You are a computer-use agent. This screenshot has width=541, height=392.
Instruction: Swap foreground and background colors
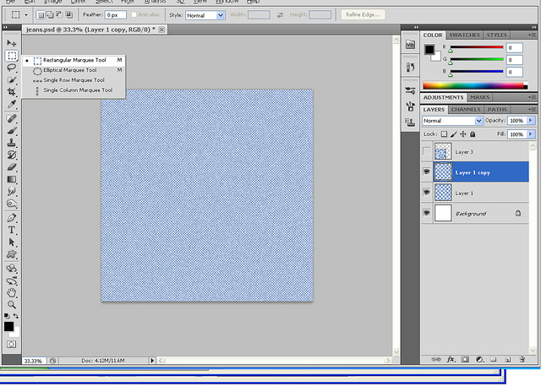click(16, 316)
